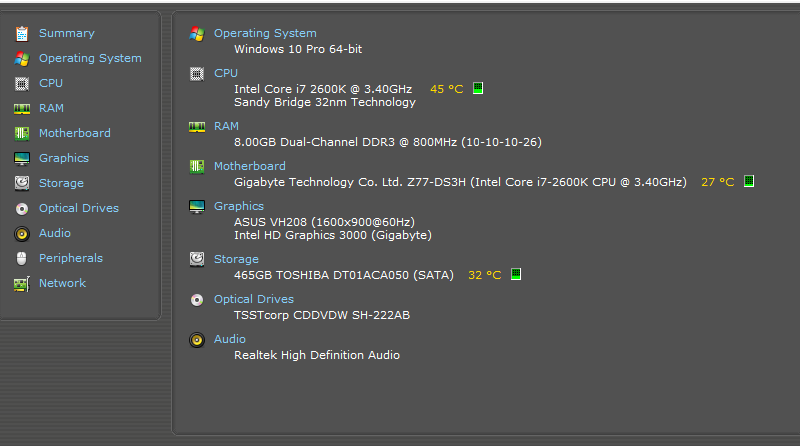Image resolution: width=800 pixels, height=446 pixels.
Task: Open the CPU heading link in summary
Action: tap(226, 73)
